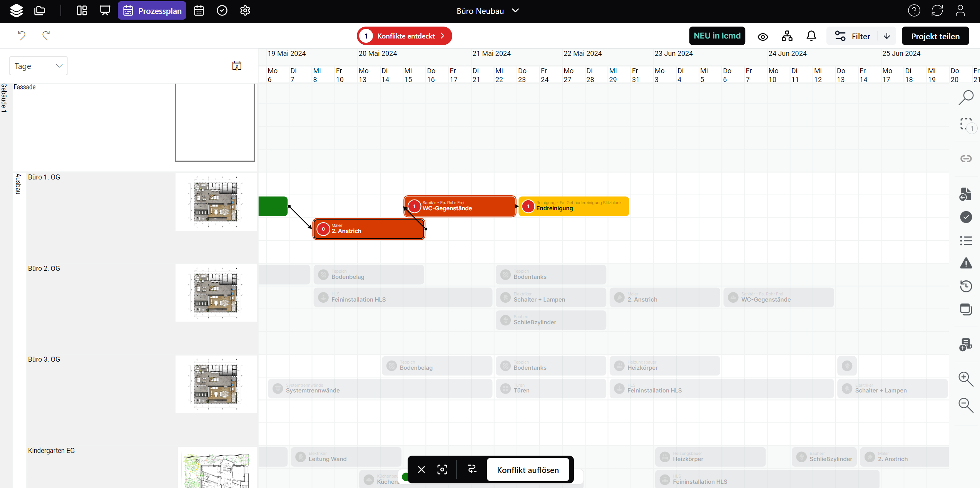The width and height of the screenshot is (980, 488).
Task: Open the Tage time unit dropdown
Action: click(x=38, y=66)
